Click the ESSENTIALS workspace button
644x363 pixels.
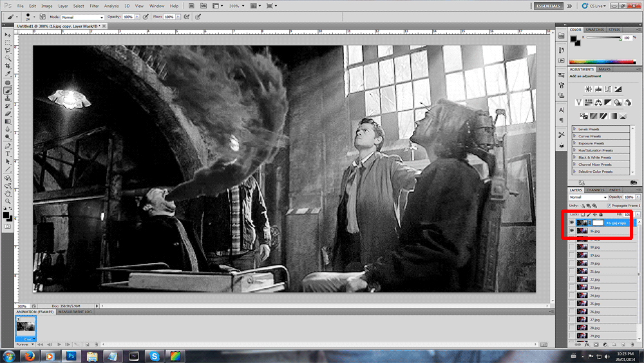pyautogui.click(x=549, y=6)
